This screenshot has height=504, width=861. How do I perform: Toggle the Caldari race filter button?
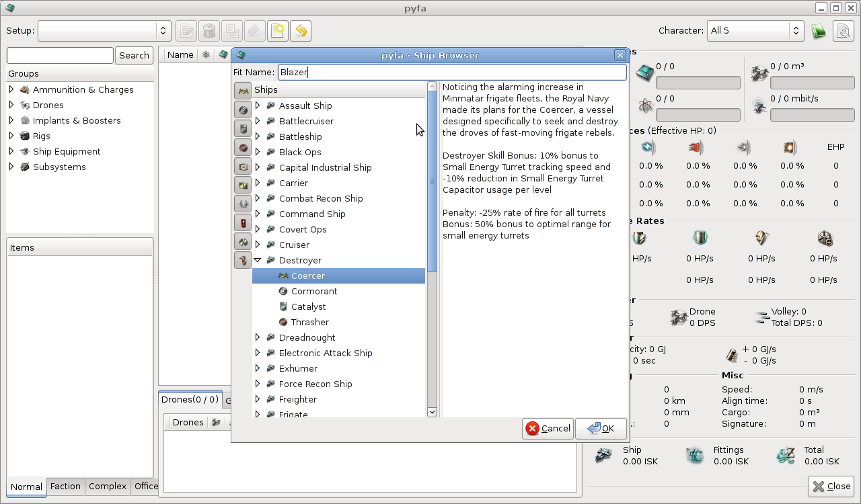(243, 110)
